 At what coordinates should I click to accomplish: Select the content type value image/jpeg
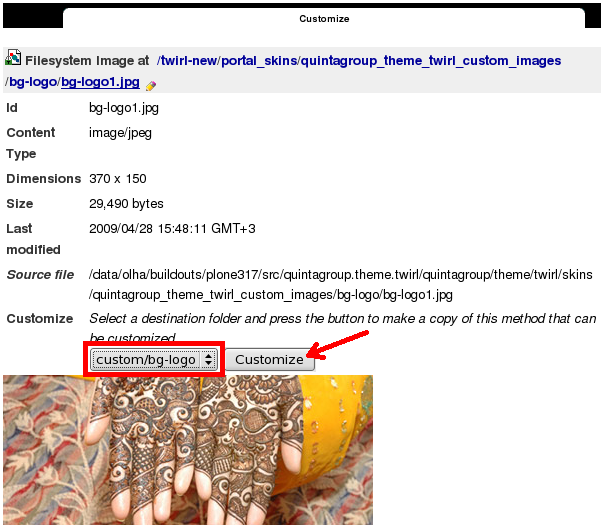(120, 133)
